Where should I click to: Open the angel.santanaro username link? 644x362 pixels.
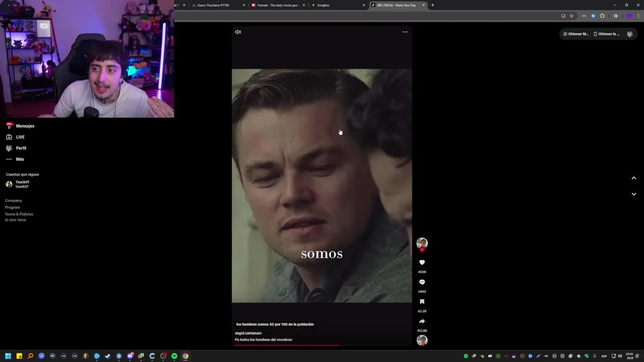click(249, 333)
